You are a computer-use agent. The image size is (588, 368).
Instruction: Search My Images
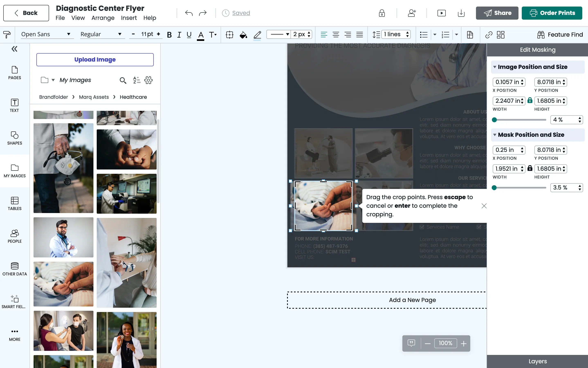123,80
